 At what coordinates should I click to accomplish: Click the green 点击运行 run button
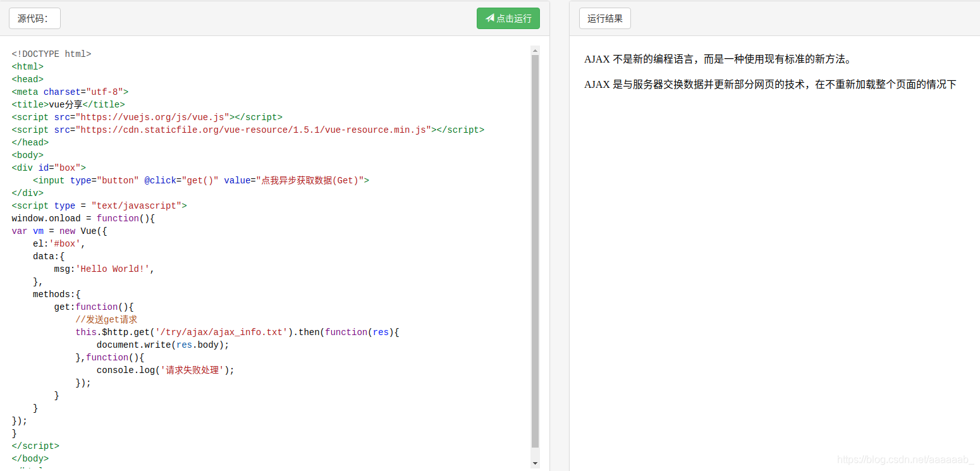508,18
